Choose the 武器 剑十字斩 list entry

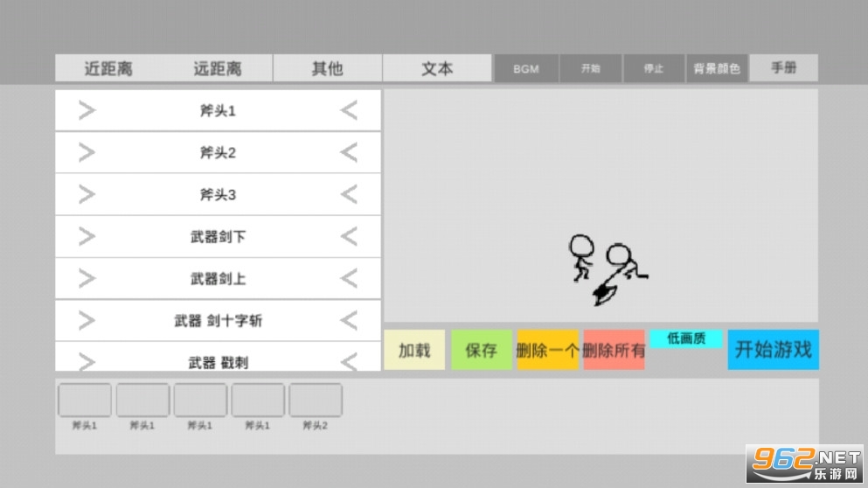point(219,321)
